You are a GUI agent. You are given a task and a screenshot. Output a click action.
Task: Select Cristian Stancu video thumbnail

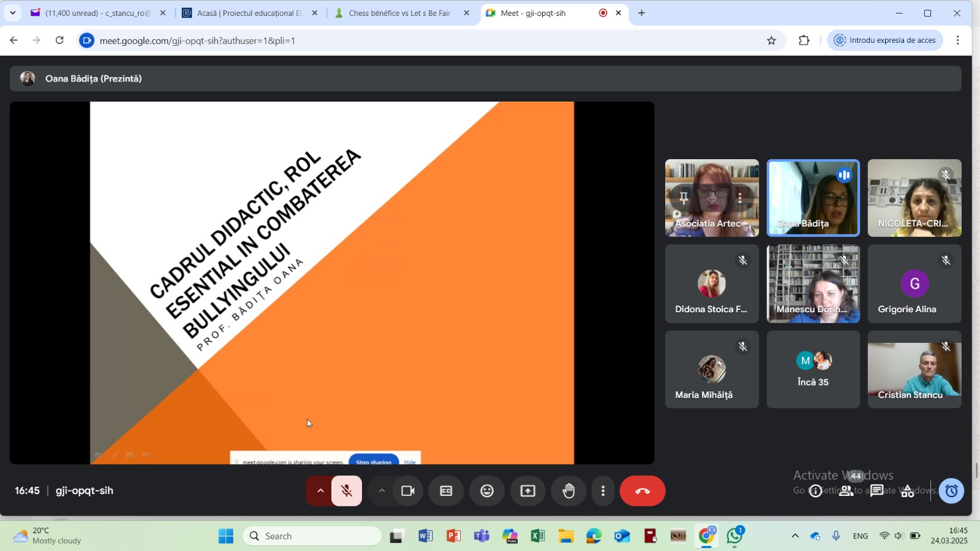914,370
